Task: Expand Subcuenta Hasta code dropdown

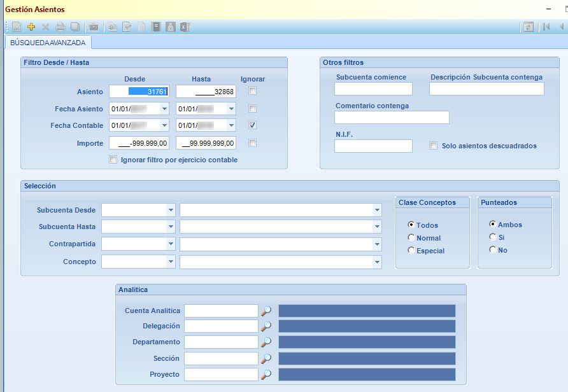Action: point(171,227)
